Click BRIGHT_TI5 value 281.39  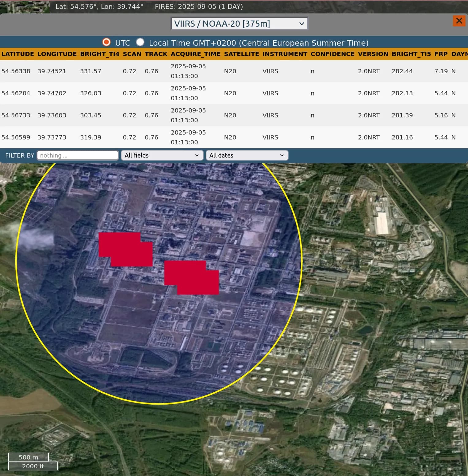coord(402,115)
